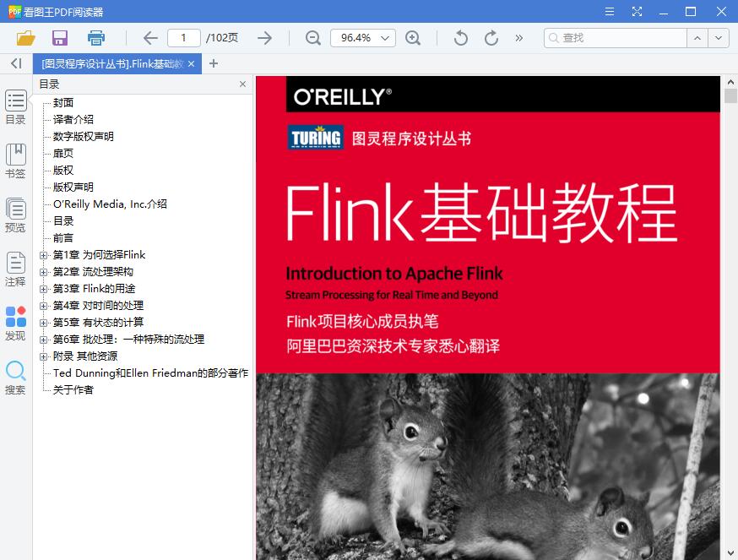
Task: Find previous search result with the up arrow
Action: 697,38
